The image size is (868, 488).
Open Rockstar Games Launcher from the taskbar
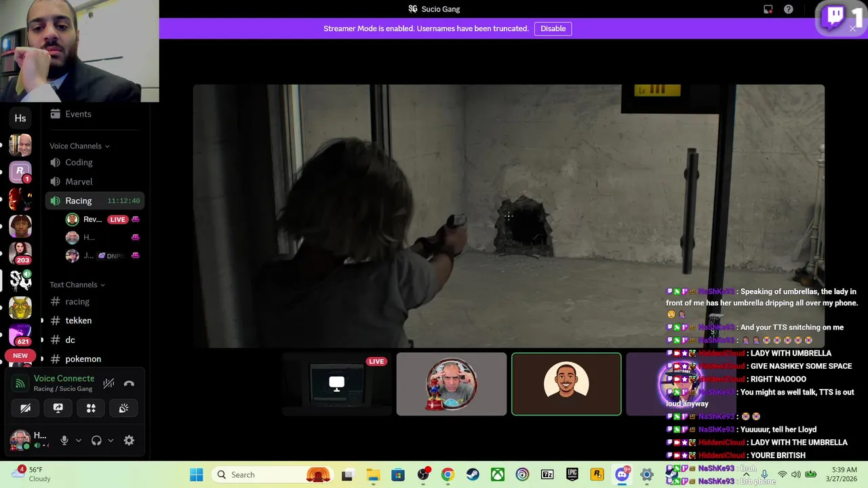click(x=597, y=474)
